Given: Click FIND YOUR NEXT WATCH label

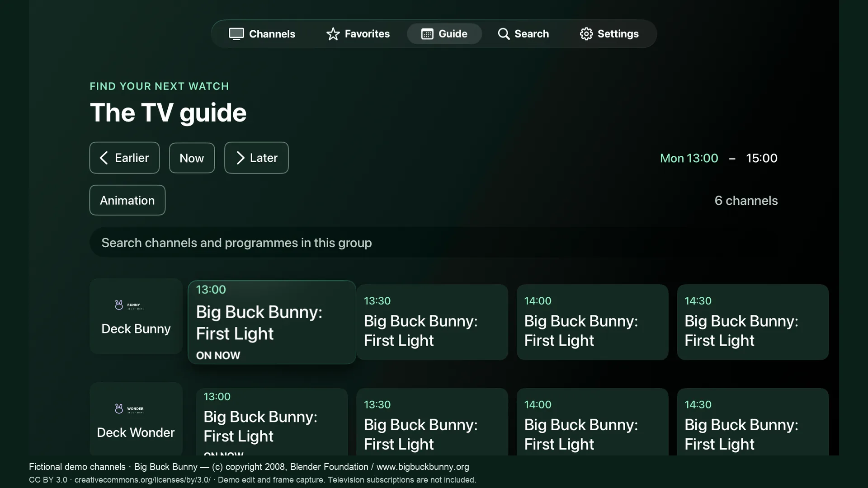Looking at the screenshot, I should point(159,86).
